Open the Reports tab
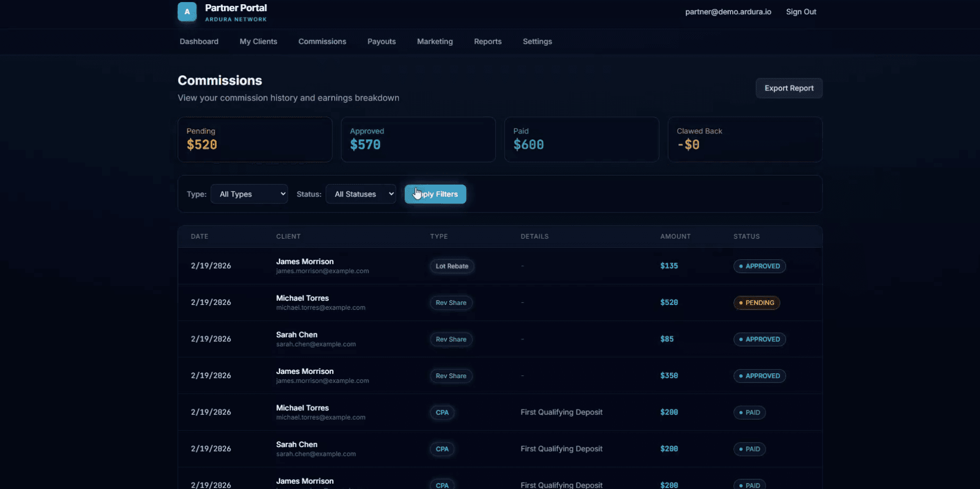The width and height of the screenshot is (980, 489). tap(488, 42)
